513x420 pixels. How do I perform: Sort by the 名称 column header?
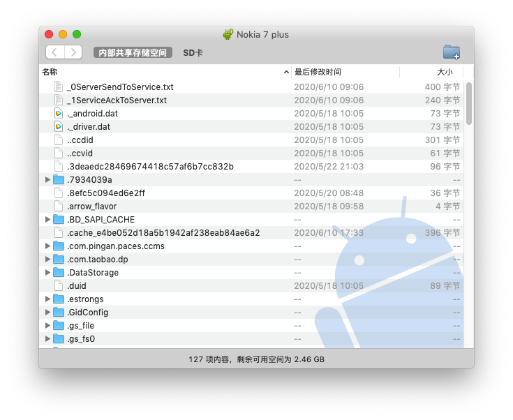[x=165, y=72]
